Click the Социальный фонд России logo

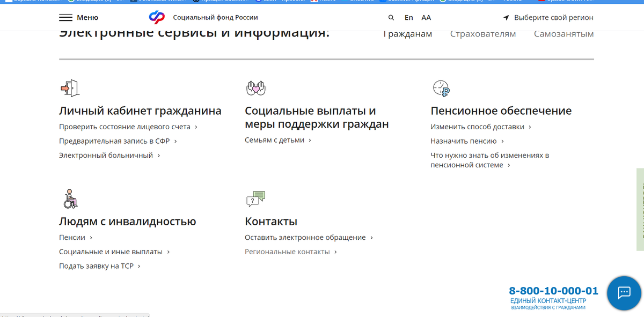coord(157,17)
